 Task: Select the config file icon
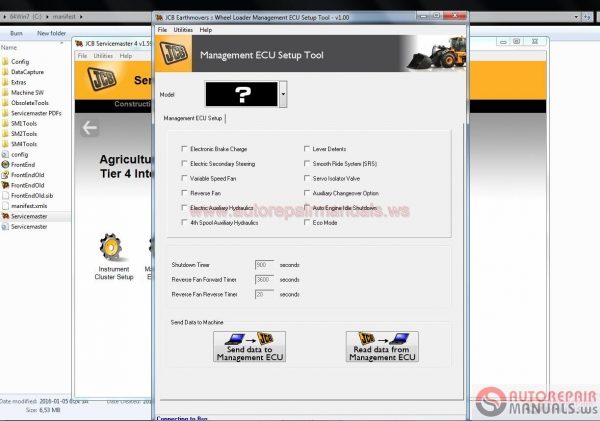click(x=5, y=155)
